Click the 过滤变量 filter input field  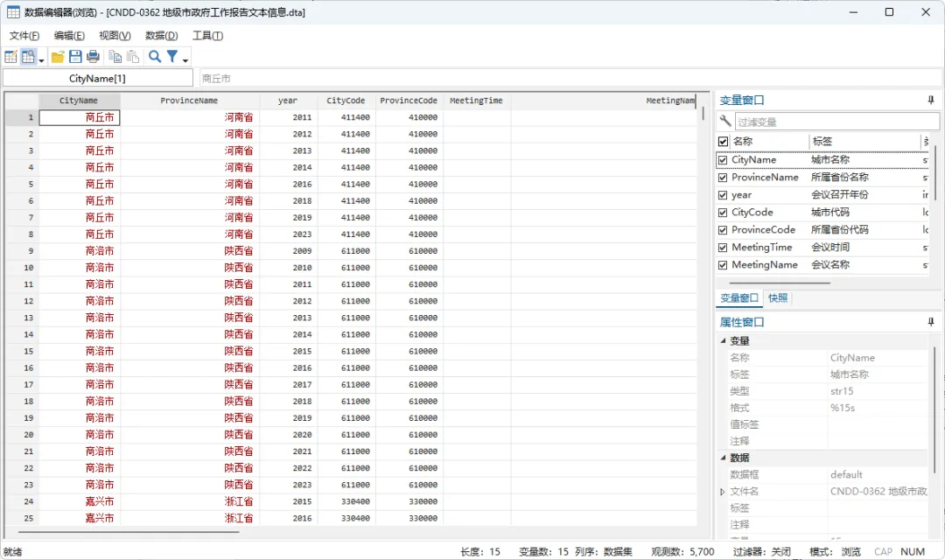[x=836, y=122]
